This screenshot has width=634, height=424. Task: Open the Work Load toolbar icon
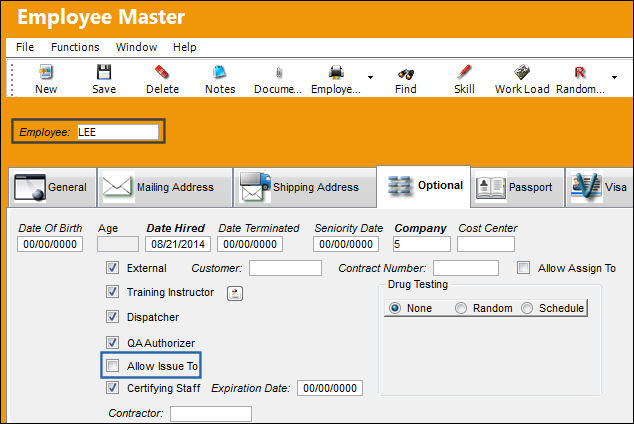522,73
